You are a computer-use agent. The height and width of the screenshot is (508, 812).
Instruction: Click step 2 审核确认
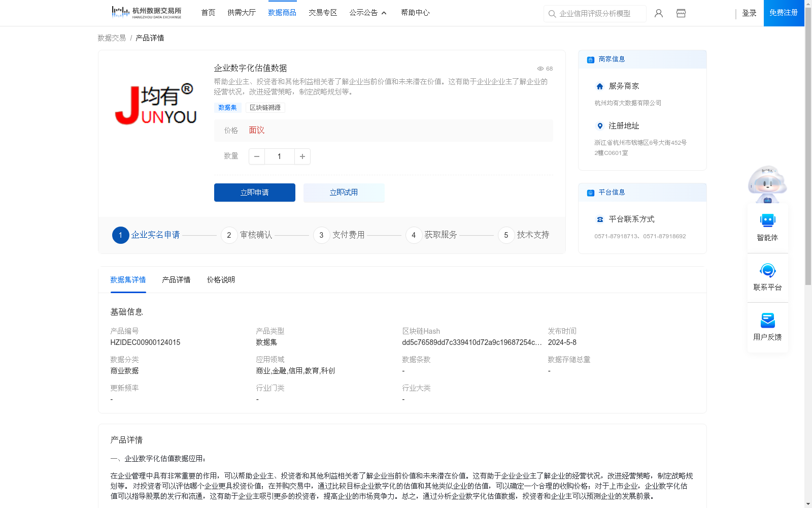pyautogui.click(x=247, y=235)
